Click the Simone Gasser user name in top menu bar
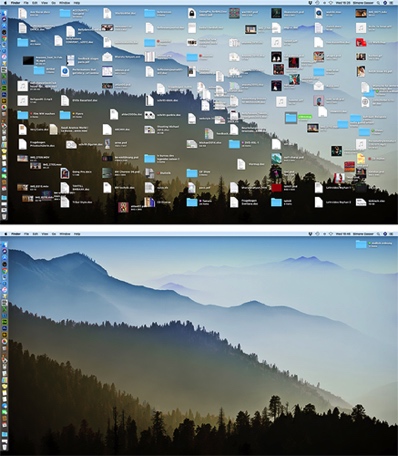 (x=364, y=3)
